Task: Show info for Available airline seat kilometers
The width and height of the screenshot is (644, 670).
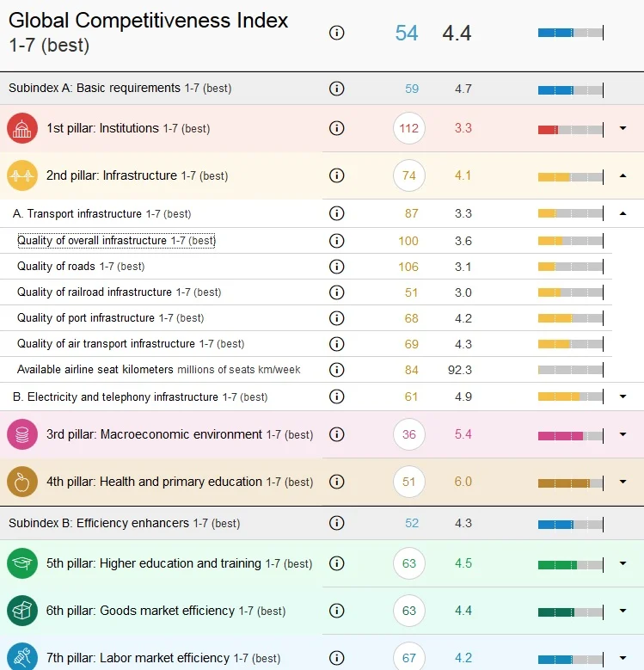Action: [336, 370]
